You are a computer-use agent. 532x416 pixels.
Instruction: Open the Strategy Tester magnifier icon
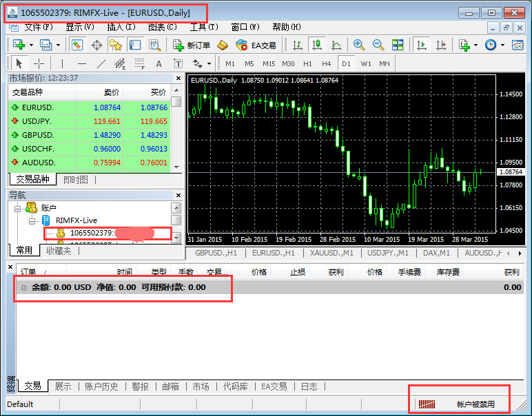tap(155, 45)
